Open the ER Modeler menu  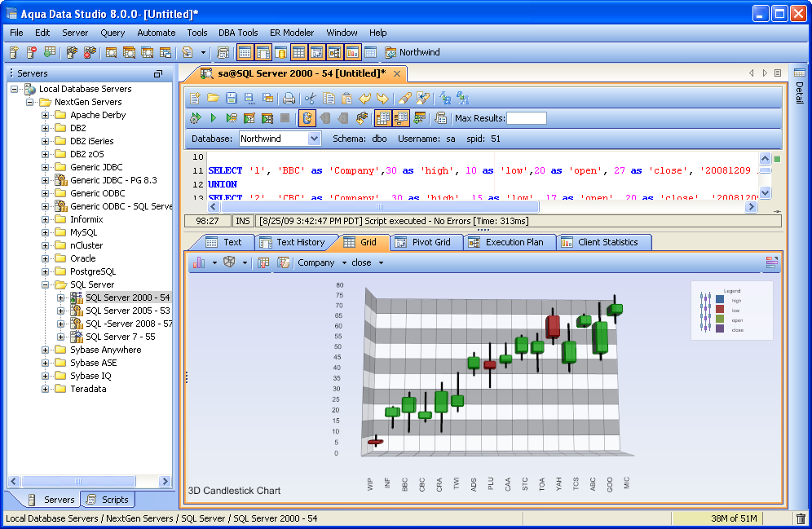point(292,33)
